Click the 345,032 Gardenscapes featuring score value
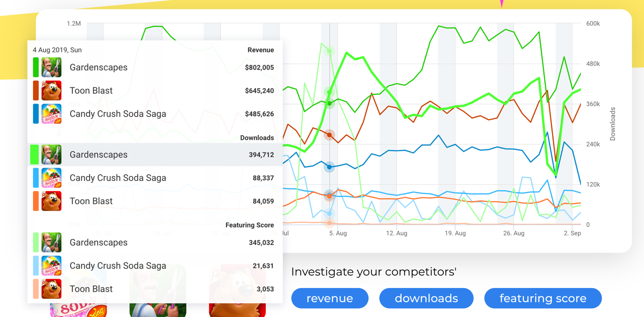 coord(261,243)
